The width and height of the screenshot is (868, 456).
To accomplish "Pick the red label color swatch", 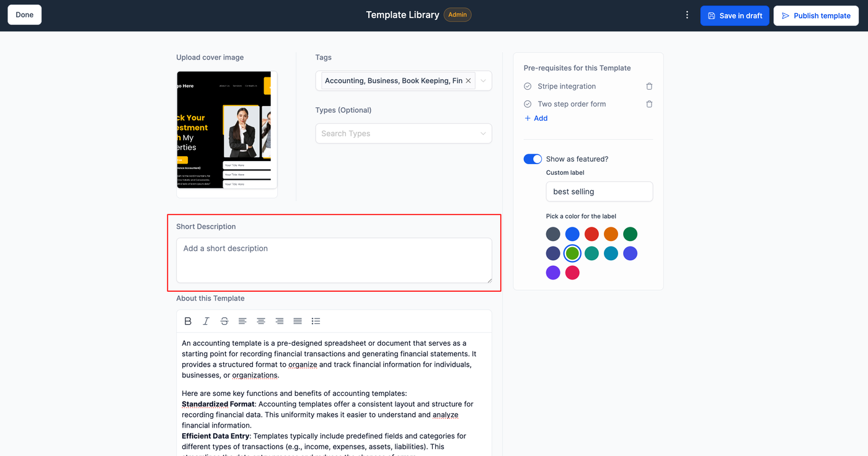I will [x=591, y=234].
